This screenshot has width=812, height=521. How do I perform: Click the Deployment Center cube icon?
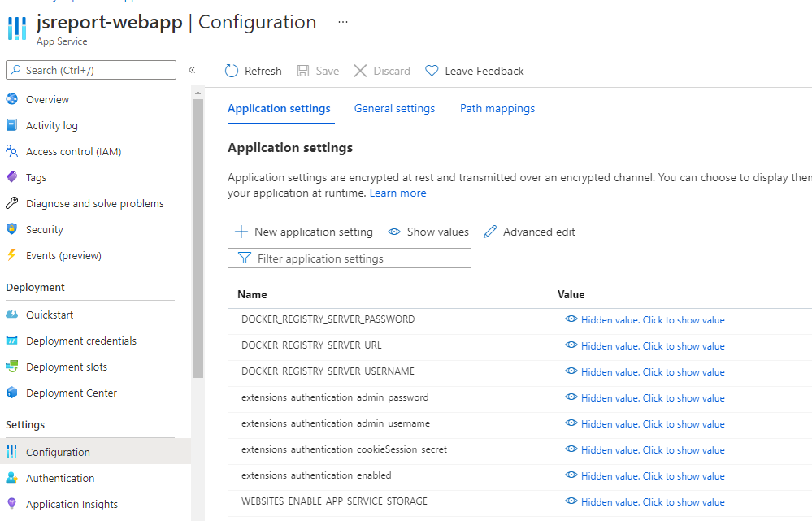tap(12, 393)
